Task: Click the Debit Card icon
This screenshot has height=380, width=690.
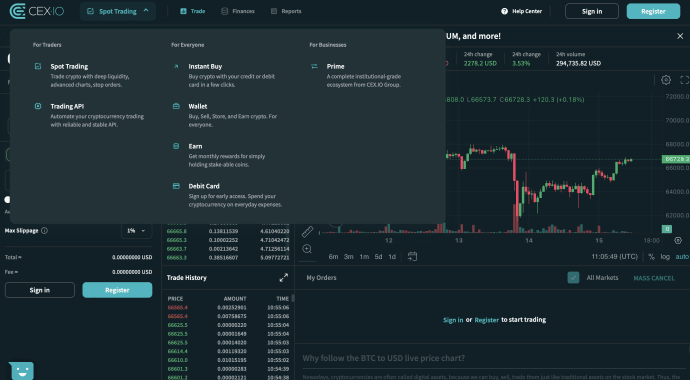Action: click(x=176, y=186)
